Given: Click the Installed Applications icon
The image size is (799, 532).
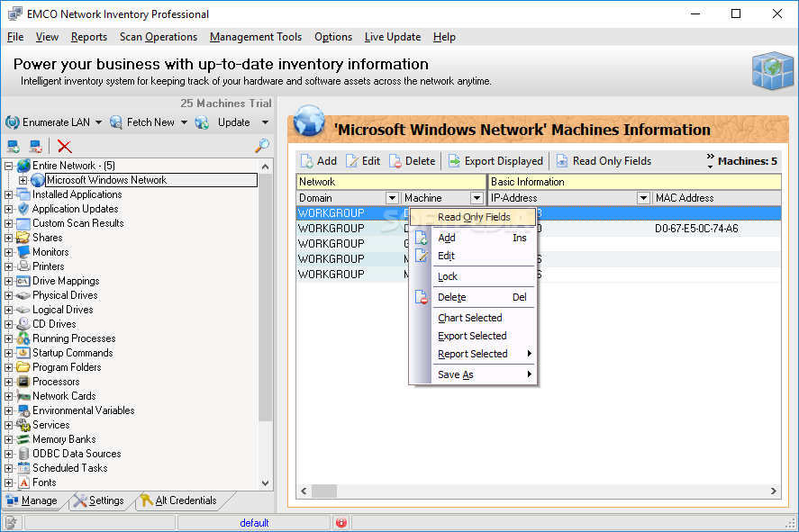Looking at the screenshot, I should click(23, 194).
